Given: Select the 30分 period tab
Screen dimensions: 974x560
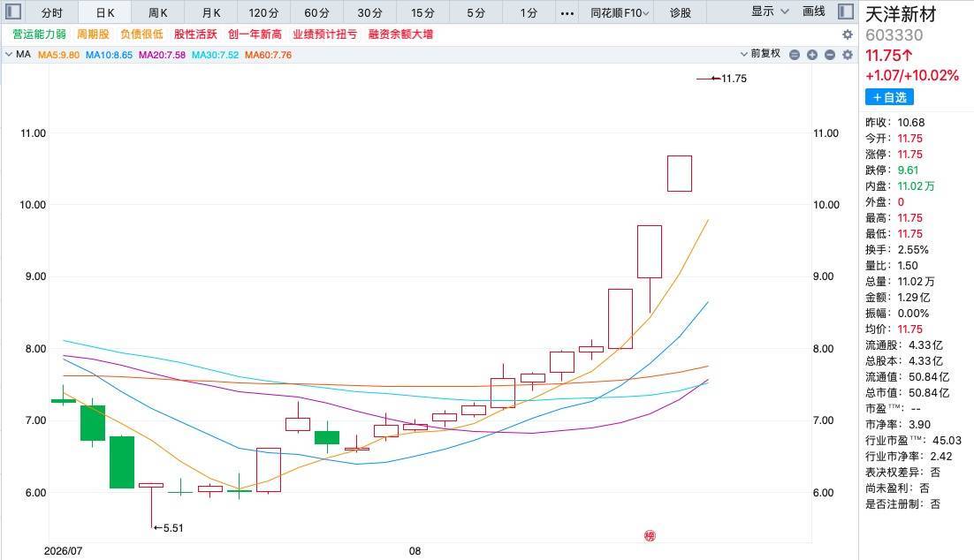Looking at the screenshot, I should coord(369,13).
